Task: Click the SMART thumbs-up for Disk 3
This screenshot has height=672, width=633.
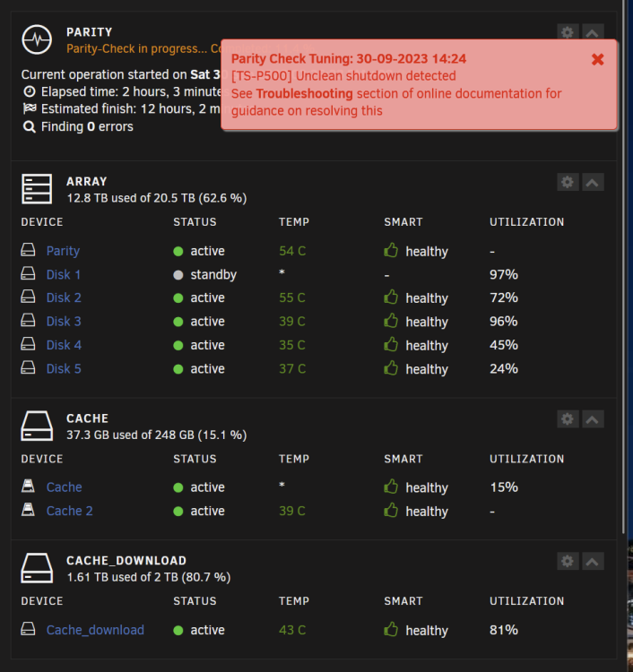Action: [391, 321]
